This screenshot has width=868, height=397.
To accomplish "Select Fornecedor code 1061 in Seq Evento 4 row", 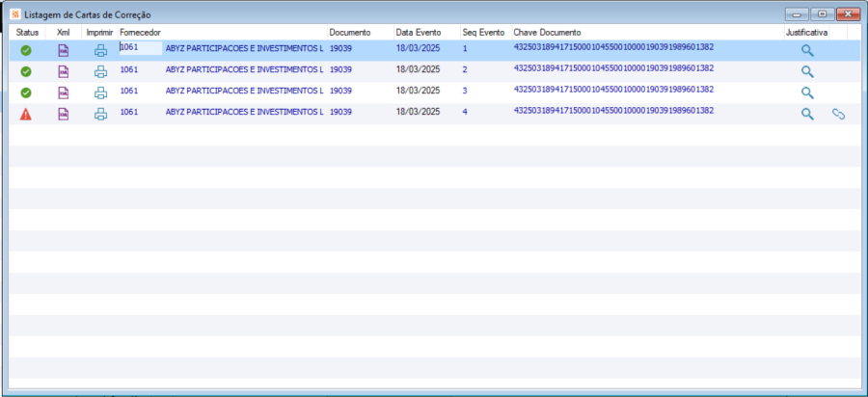I will [x=128, y=112].
